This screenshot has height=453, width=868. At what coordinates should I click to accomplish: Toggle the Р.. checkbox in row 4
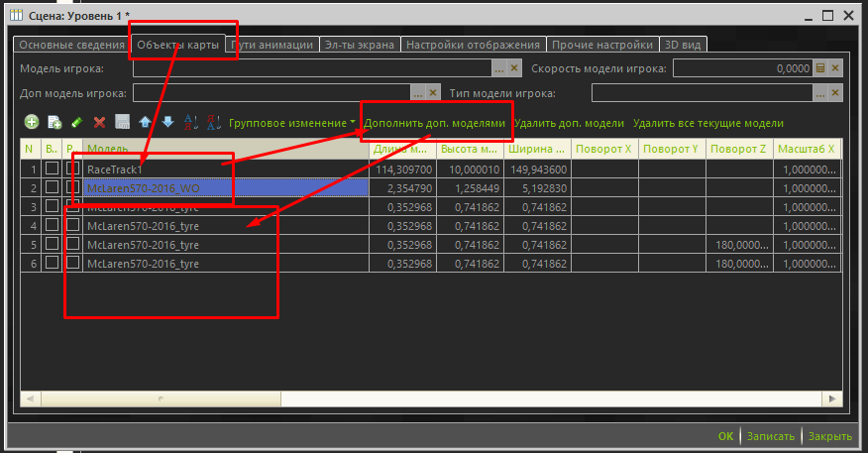click(x=72, y=224)
